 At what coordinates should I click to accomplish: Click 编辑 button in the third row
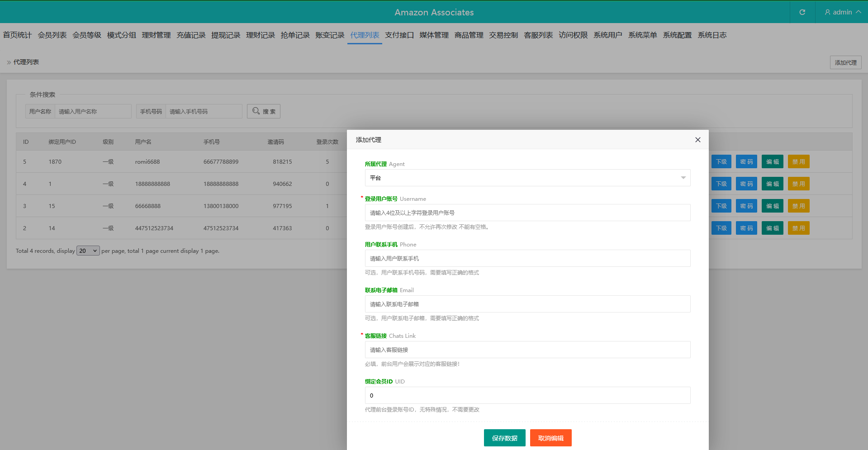(x=772, y=206)
